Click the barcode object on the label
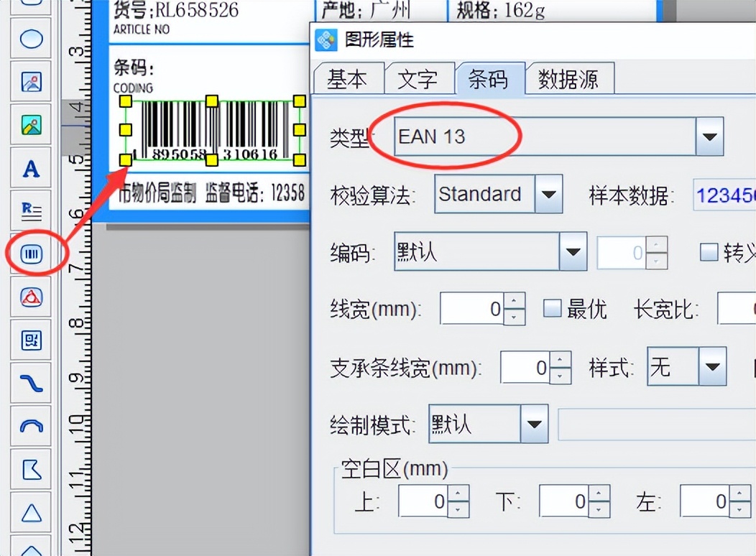The width and height of the screenshot is (756, 556). tap(212, 130)
